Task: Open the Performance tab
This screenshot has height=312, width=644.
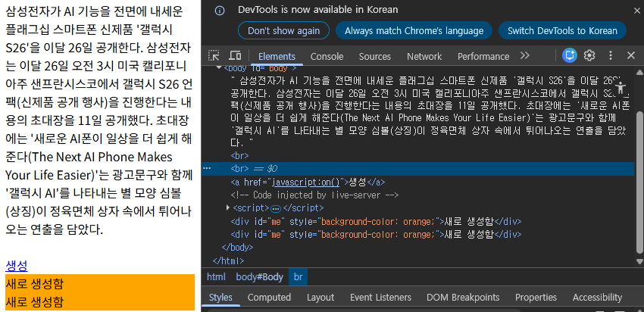Action: click(x=483, y=56)
